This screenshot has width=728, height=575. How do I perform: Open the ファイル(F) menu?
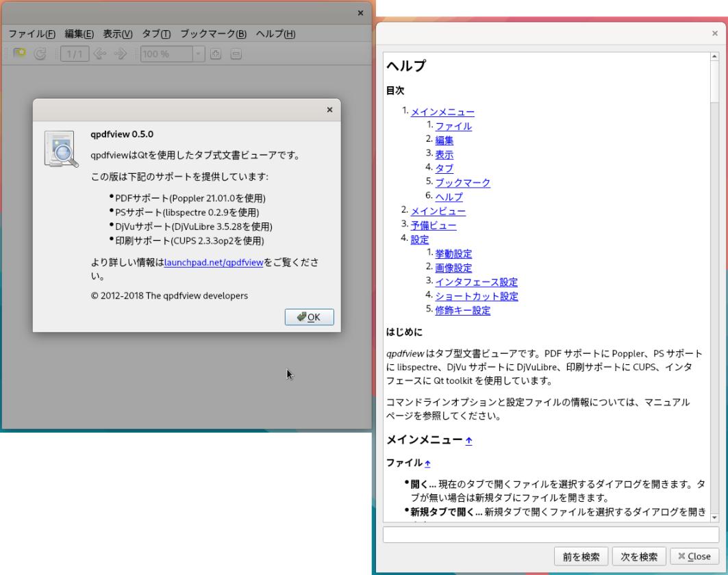click(32, 34)
